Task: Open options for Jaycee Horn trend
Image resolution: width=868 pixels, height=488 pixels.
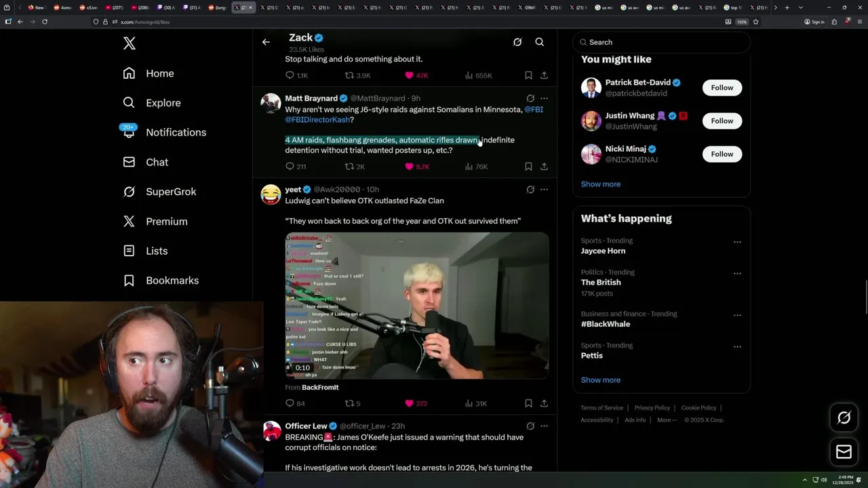Action: (737, 242)
